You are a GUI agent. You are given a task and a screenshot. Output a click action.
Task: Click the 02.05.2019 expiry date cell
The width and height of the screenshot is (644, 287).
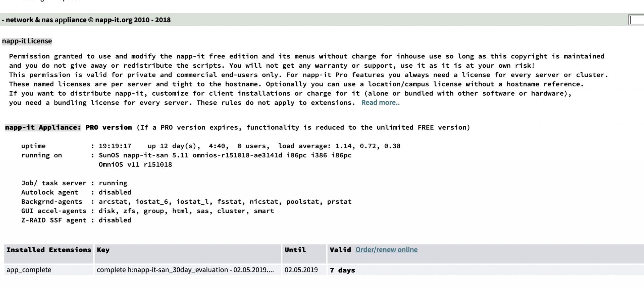pos(304,270)
